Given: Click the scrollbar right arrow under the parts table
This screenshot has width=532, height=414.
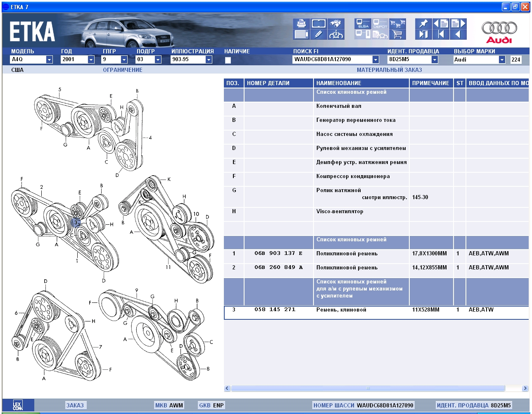Looking at the screenshot, I should click(x=525, y=388).
